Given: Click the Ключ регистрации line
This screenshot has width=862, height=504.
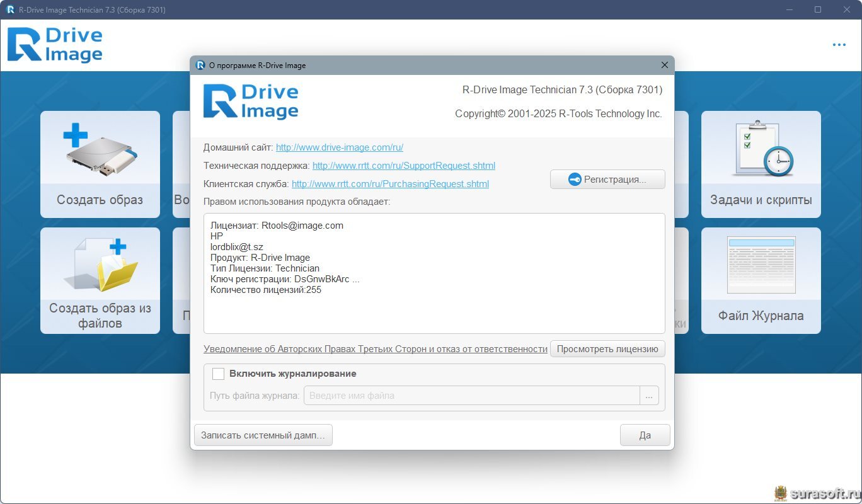Looking at the screenshot, I should pyautogui.click(x=285, y=279).
